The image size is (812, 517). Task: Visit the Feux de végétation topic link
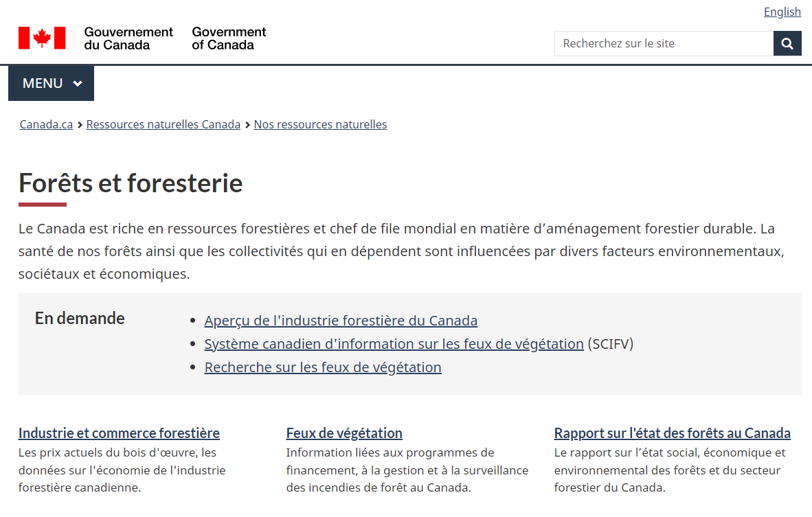[344, 433]
